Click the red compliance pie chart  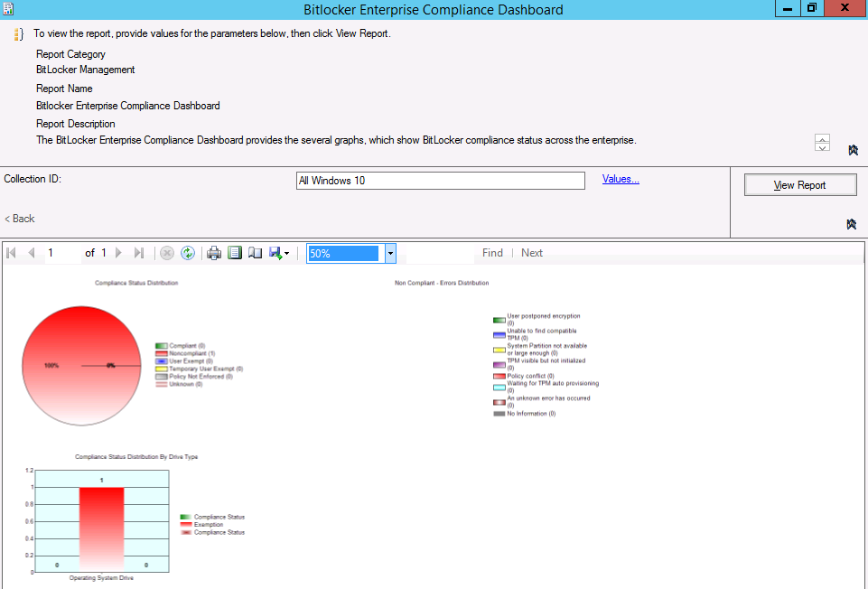(x=81, y=366)
